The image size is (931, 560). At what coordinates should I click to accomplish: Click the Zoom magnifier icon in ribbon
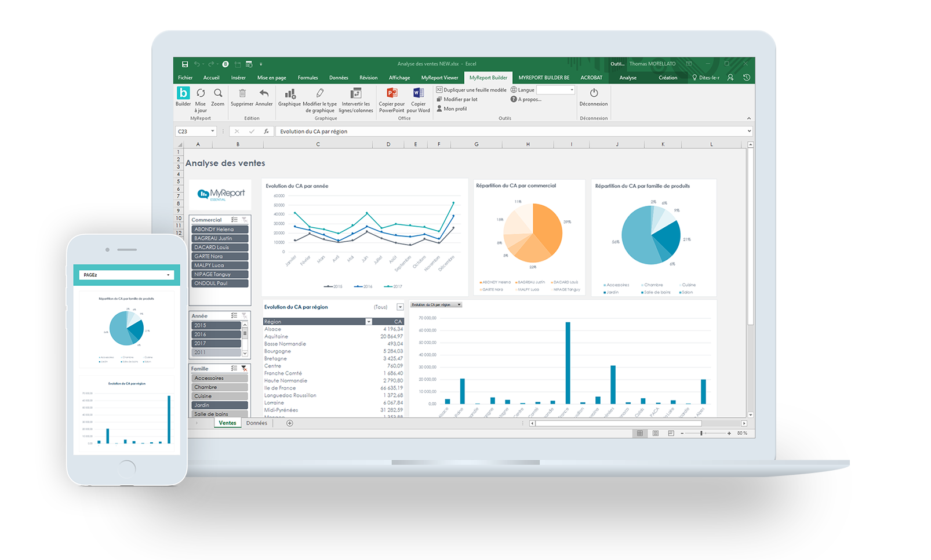pyautogui.click(x=218, y=93)
